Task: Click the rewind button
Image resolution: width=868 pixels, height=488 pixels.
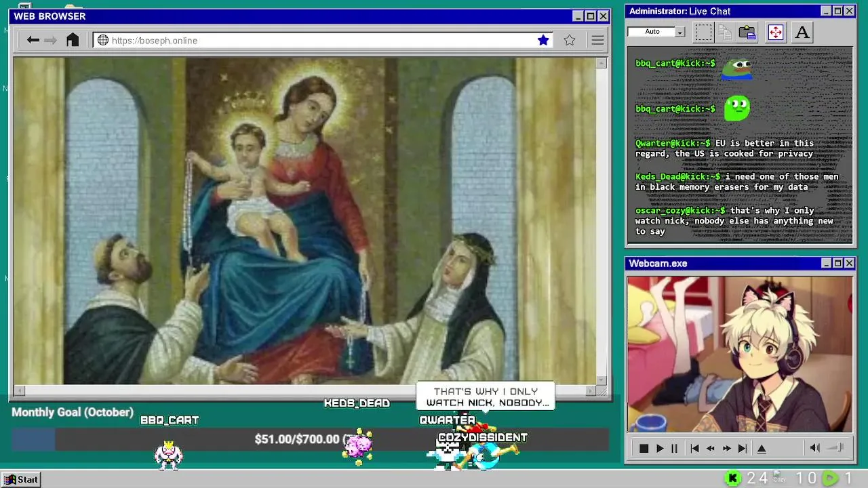Action: (x=711, y=448)
